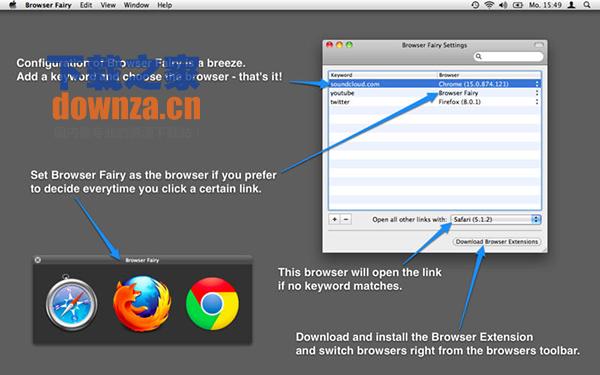Image resolution: width=600 pixels, height=375 pixels.
Task: Click the Browser column header
Action: point(489,75)
